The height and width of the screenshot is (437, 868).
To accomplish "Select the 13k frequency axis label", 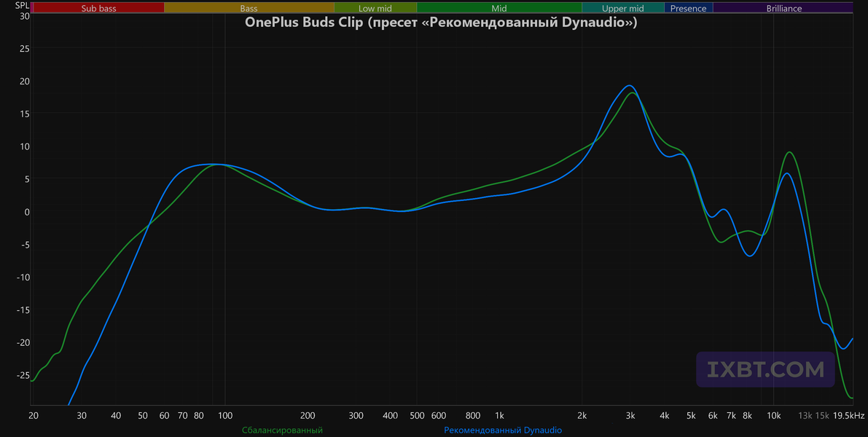I will pos(805,416).
